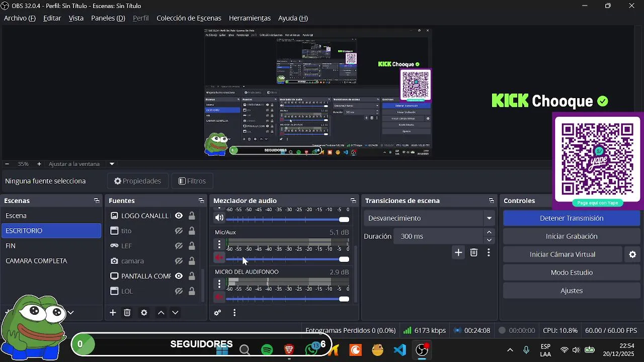Open the Editar menu
The width and height of the screenshot is (644, 362).
point(52,18)
